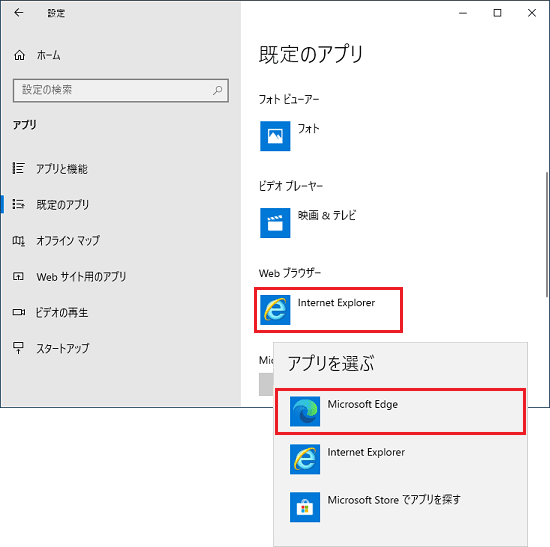Open Web サイト用のアプリ settings
The width and height of the screenshot is (550, 547).
coord(69,277)
